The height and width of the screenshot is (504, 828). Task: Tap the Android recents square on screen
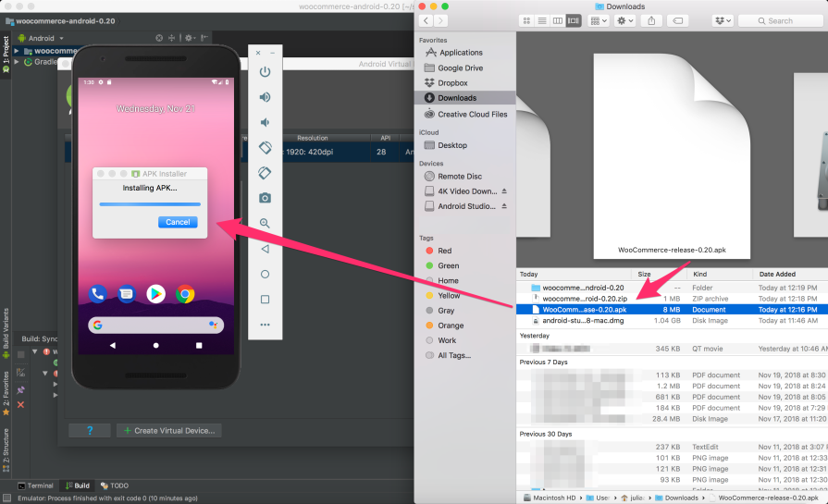pyautogui.click(x=199, y=345)
